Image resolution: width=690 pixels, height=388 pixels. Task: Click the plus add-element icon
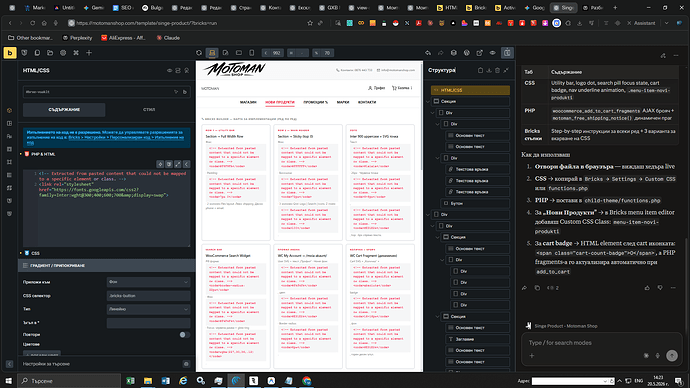click(x=89, y=53)
